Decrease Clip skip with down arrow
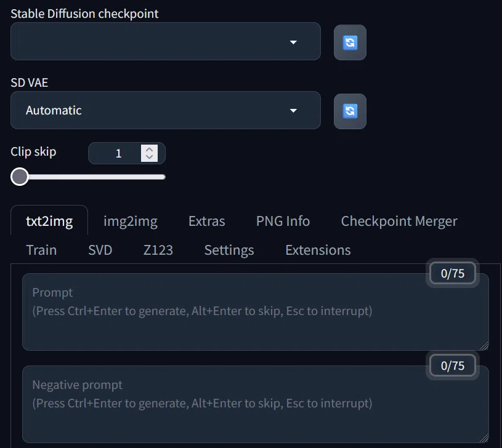 149,157
